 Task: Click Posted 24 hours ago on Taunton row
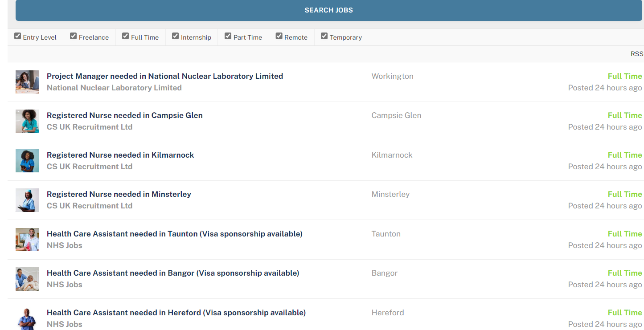605,245
